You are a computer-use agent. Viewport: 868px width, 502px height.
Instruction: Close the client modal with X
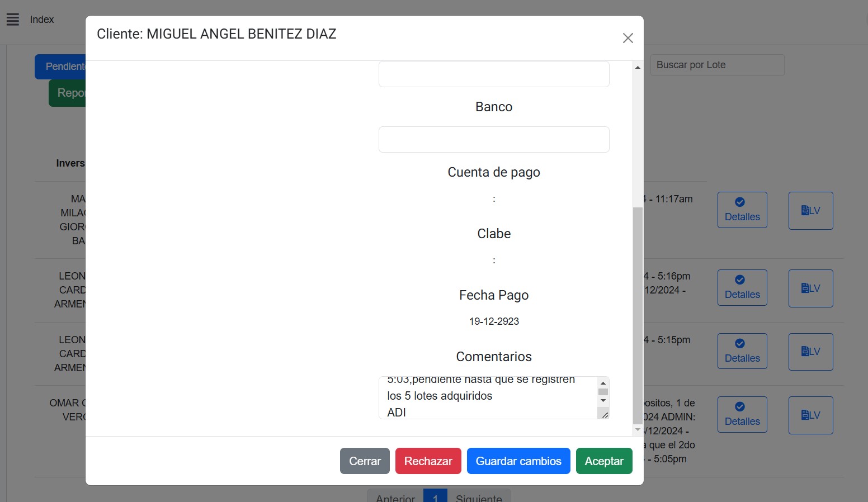pyautogui.click(x=628, y=38)
